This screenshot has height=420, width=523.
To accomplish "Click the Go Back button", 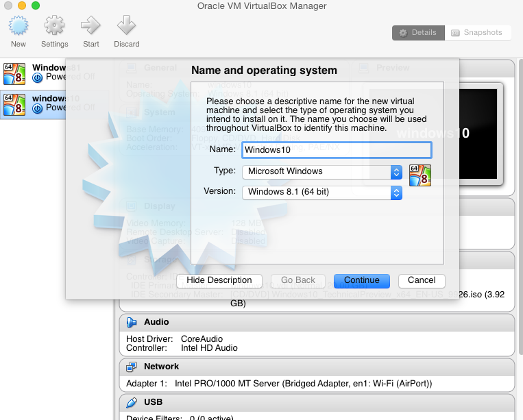I will [298, 280].
